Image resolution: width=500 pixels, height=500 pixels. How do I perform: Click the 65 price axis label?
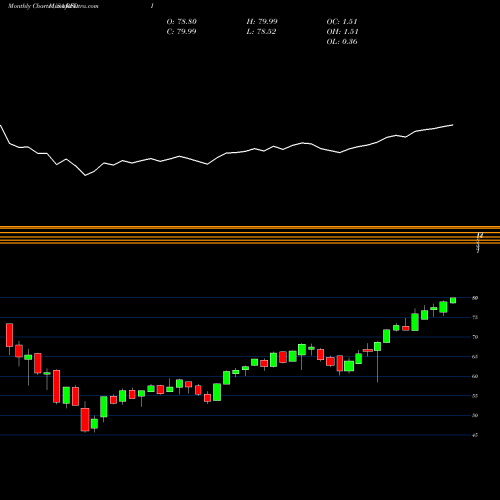[x=475, y=357]
